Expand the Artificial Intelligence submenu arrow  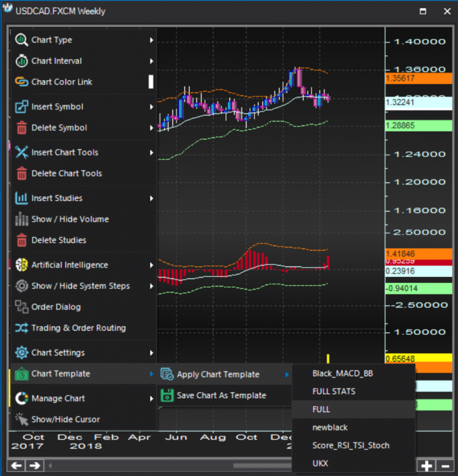pos(151,265)
